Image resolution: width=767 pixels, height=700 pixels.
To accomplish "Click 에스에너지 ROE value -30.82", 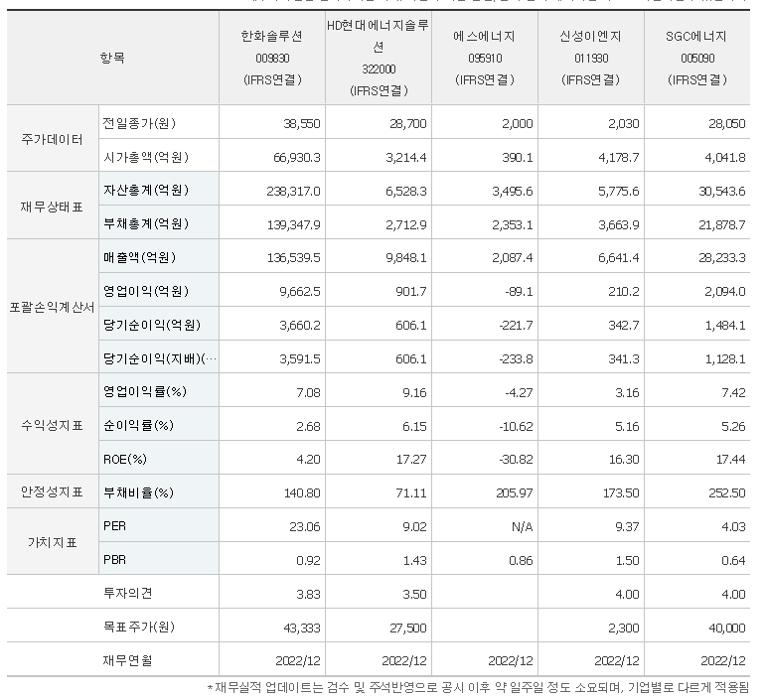I will pyautogui.click(x=516, y=460).
